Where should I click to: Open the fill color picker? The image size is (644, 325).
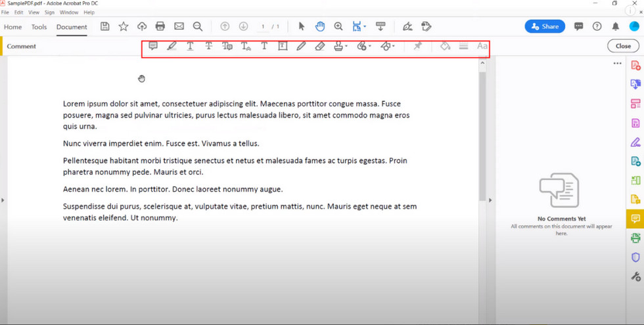tap(446, 46)
